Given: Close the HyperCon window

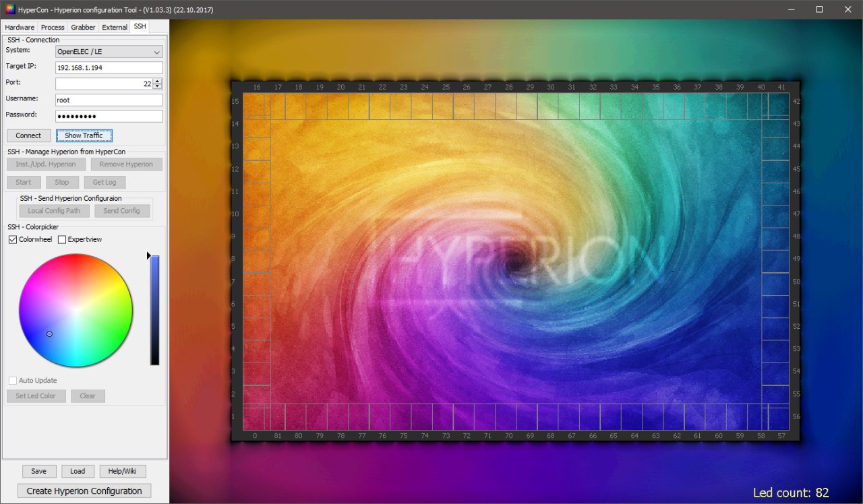Looking at the screenshot, I should coord(848,9).
